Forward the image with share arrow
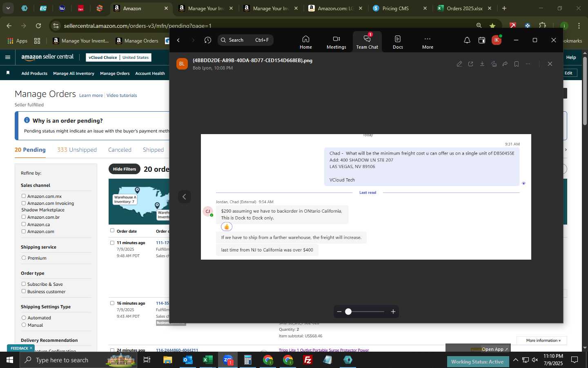Viewport: 588px width, 368px height. 505,64
